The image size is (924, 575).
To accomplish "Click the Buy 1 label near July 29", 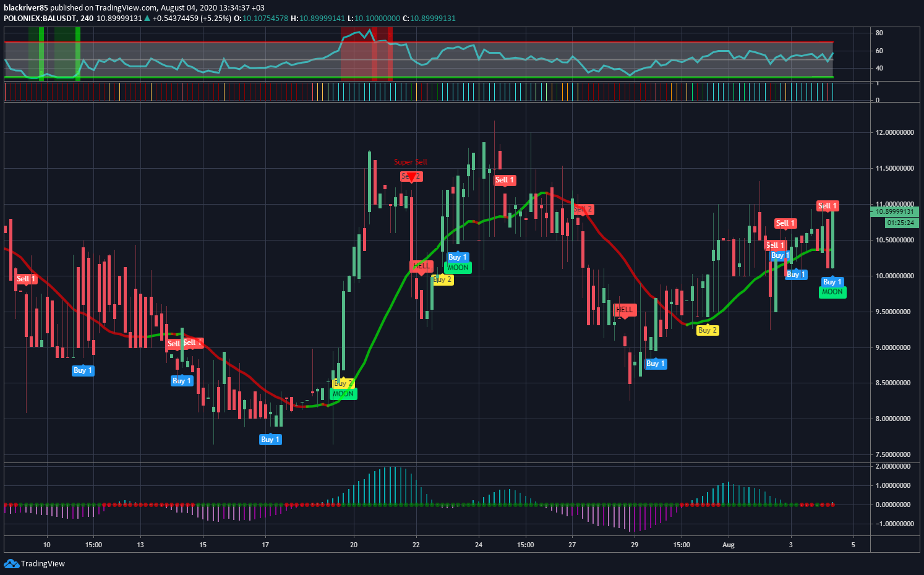I will pos(656,364).
